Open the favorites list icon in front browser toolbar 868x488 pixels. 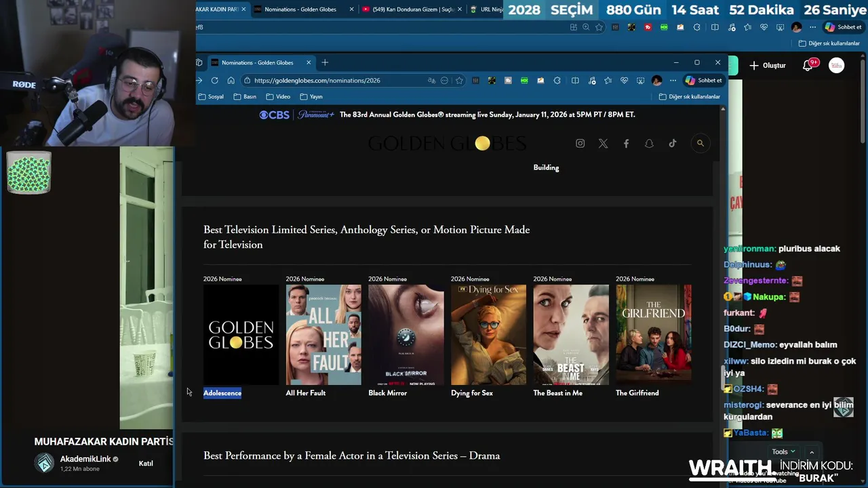pyautogui.click(x=608, y=80)
